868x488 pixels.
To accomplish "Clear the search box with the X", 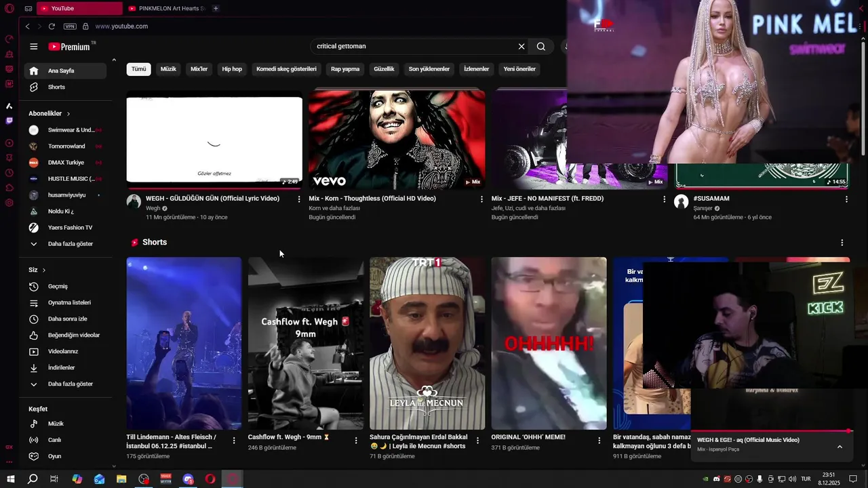I will click(x=521, y=47).
